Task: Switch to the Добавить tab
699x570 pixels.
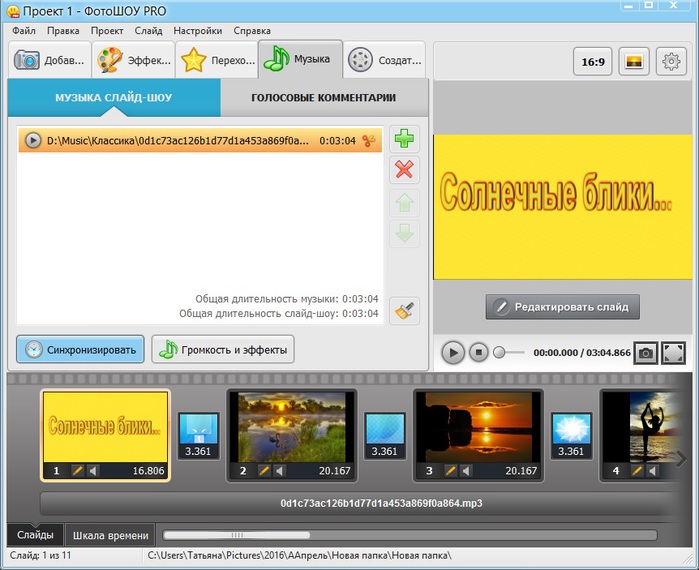Action: (49, 60)
